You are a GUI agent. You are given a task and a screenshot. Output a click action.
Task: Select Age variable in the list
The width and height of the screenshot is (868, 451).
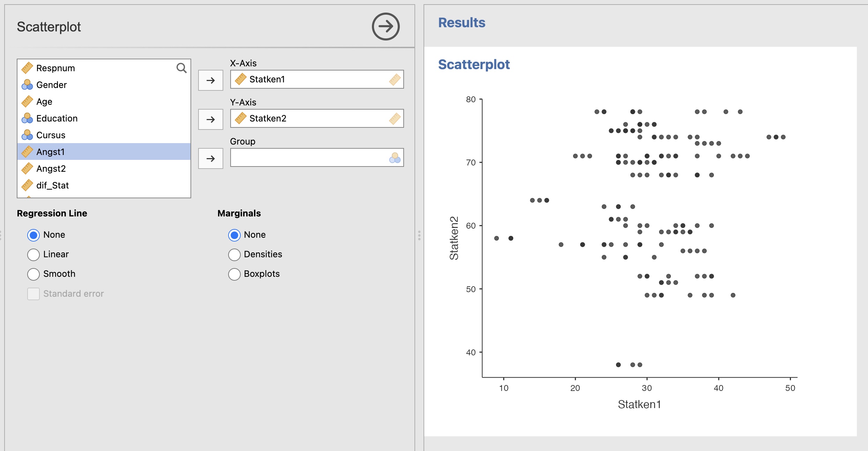pyautogui.click(x=44, y=102)
